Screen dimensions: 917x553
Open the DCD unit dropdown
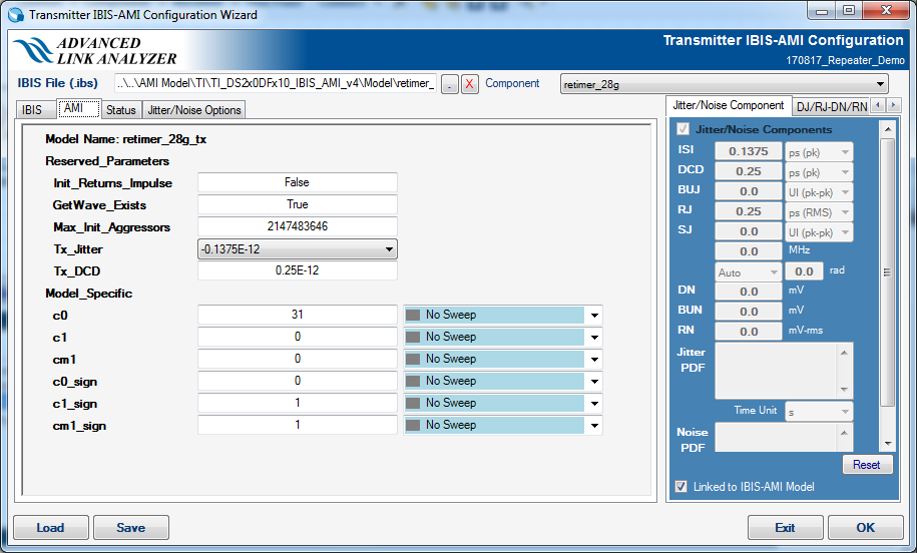click(819, 172)
